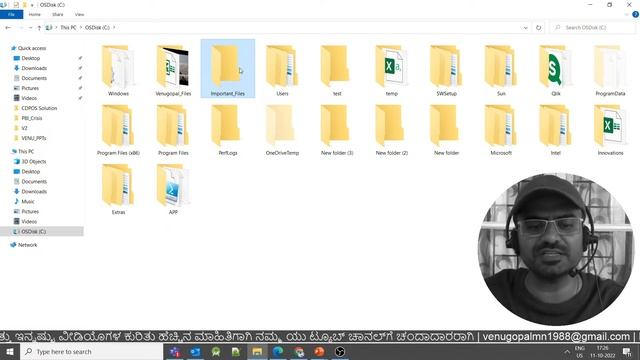Open VENU_PPTs in navigation pane

tap(33, 138)
